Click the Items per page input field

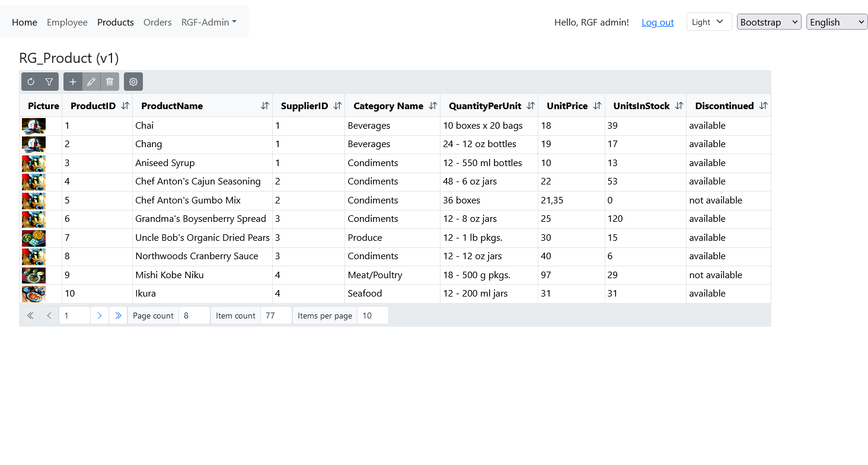click(x=372, y=316)
